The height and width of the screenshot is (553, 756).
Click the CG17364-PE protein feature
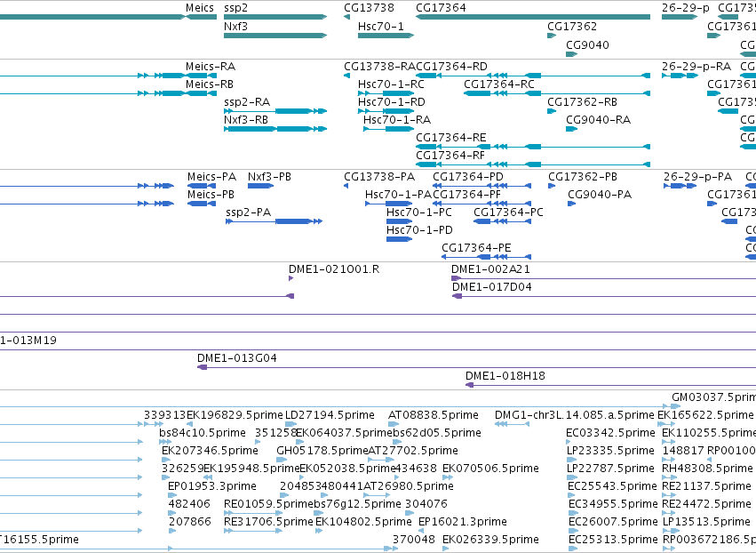pyautogui.click(x=487, y=257)
